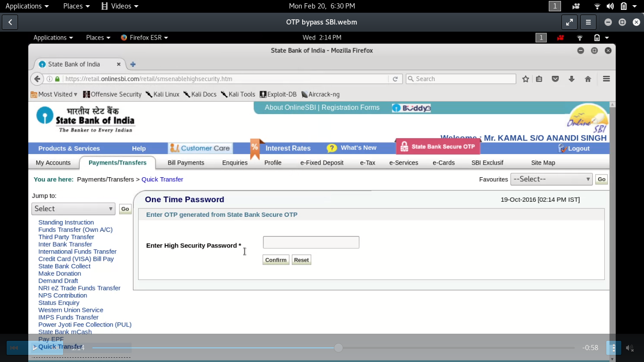Open the top-bar Places menu
Image resolution: width=644 pixels, height=362 pixels.
76,6
